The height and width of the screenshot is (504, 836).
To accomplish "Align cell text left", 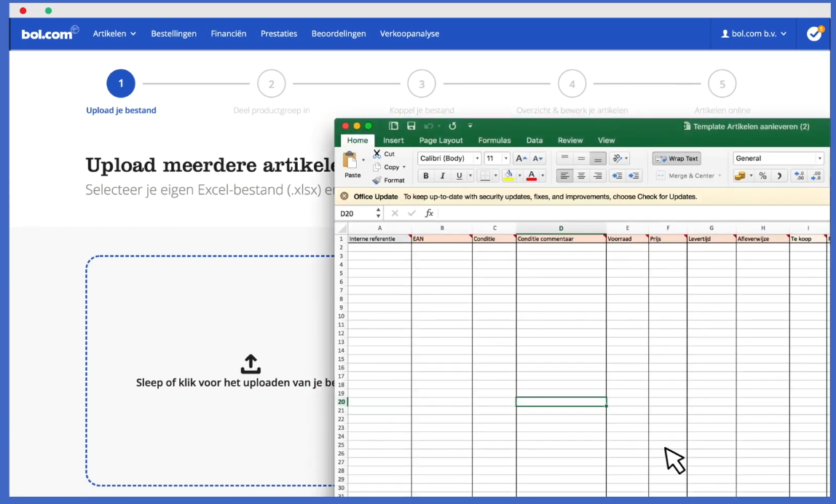I will point(564,176).
